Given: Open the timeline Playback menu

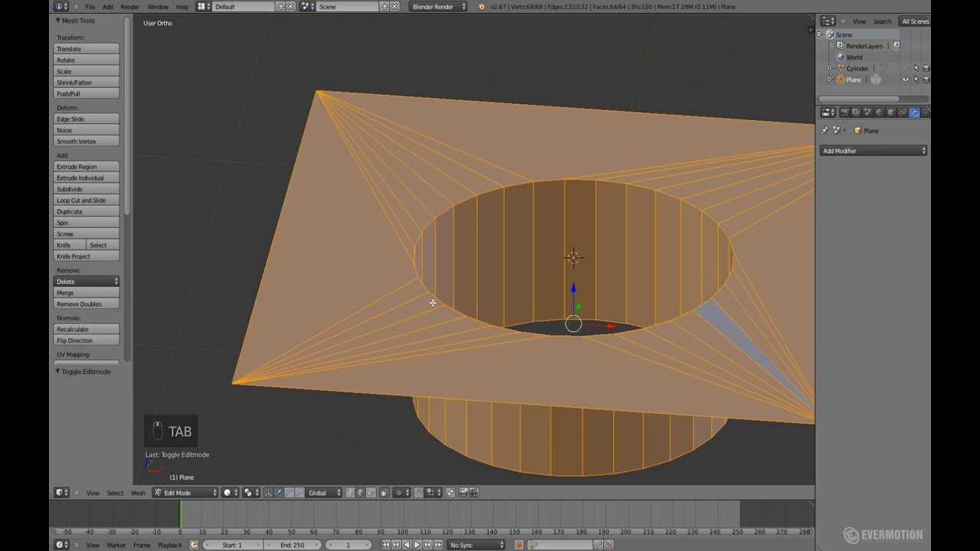Looking at the screenshot, I should coord(169,545).
